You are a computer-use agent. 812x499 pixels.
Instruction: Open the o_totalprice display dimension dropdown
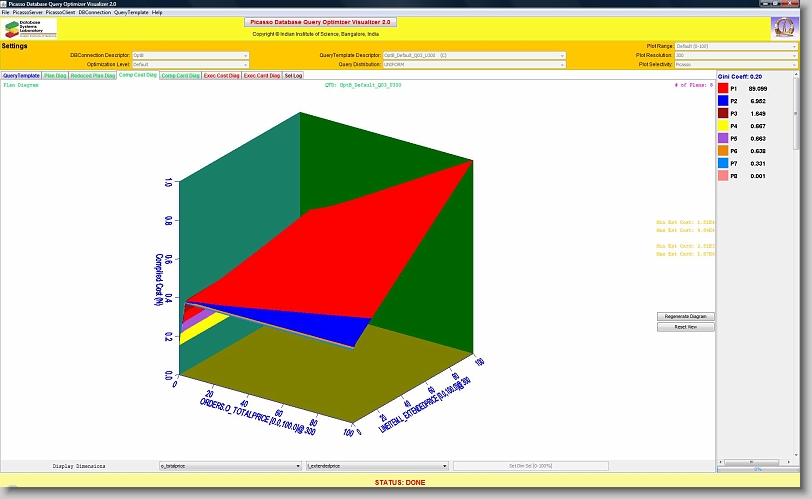(229, 466)
